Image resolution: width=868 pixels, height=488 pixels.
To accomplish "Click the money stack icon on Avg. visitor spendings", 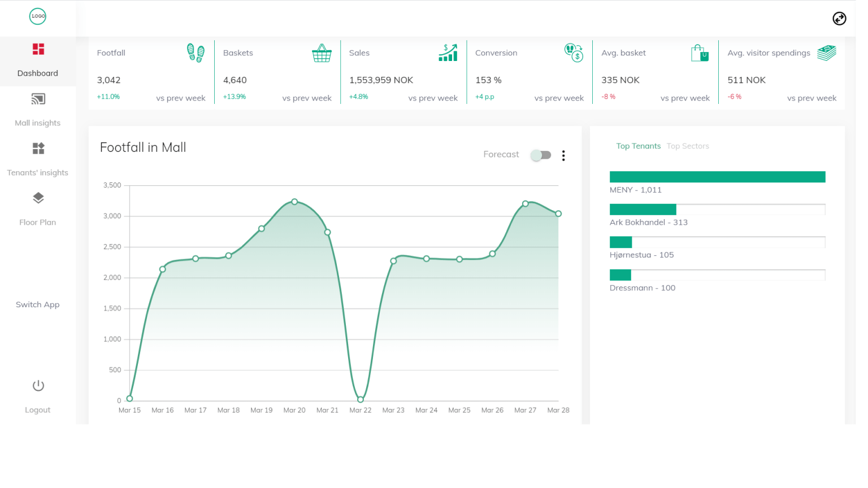I will point(826,53).
